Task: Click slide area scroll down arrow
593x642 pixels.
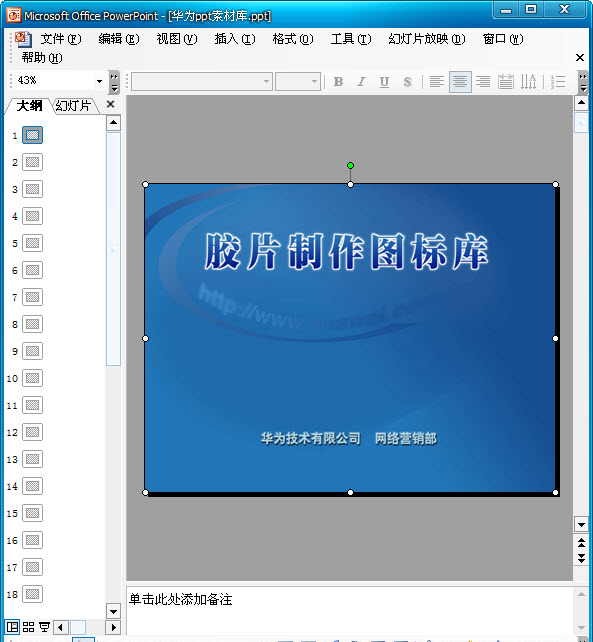Action: coord(581,524)
